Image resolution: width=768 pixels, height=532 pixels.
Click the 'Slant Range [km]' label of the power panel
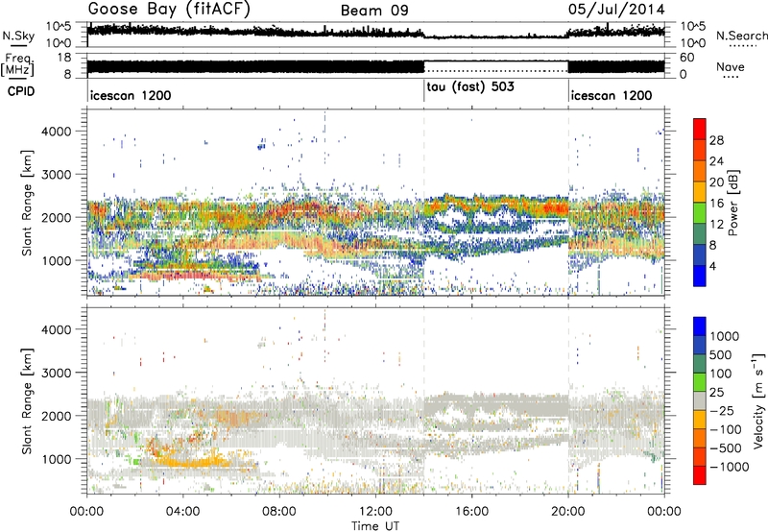click(27, 203)
